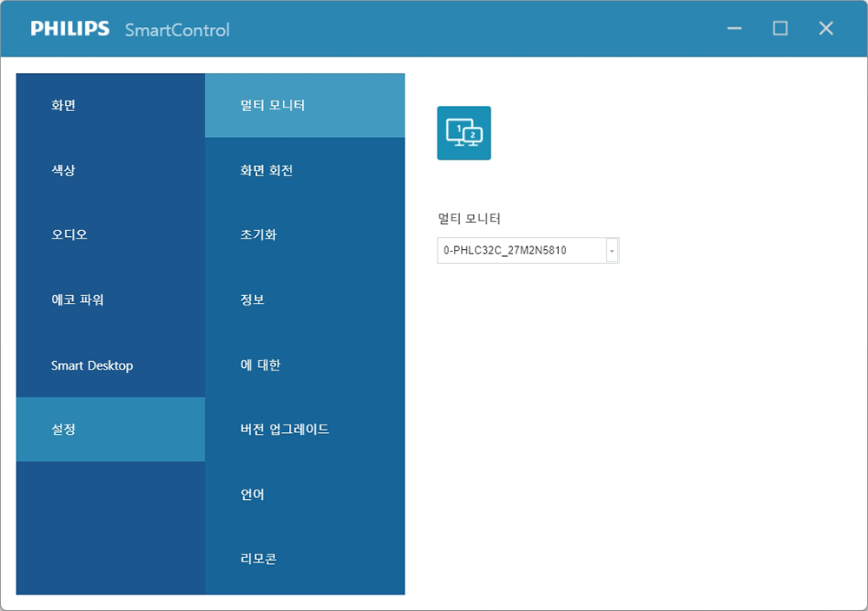Screen dimensions: 868x611
Task: Click the multi-monitor icon tile
Action: click(x=464, y=133)
